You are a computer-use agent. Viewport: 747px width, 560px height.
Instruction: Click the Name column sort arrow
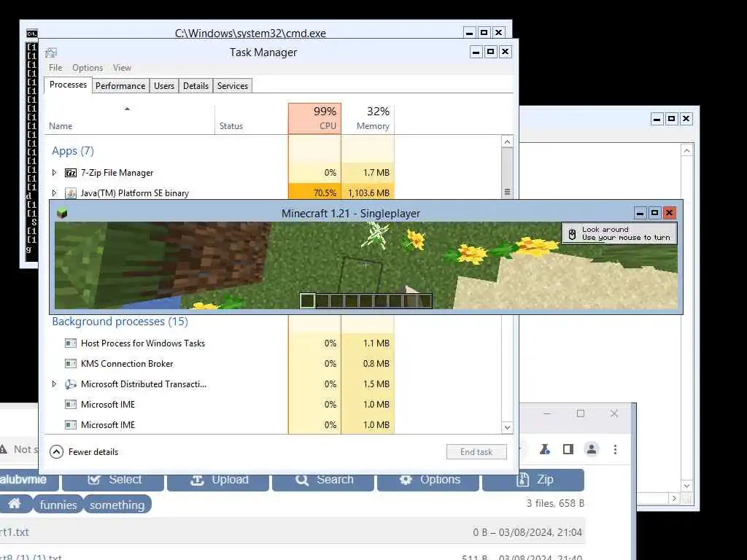tap(127, 109)
